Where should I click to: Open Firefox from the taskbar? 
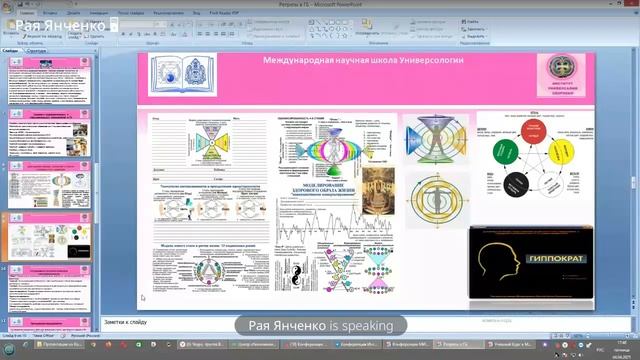click(108, 344)
